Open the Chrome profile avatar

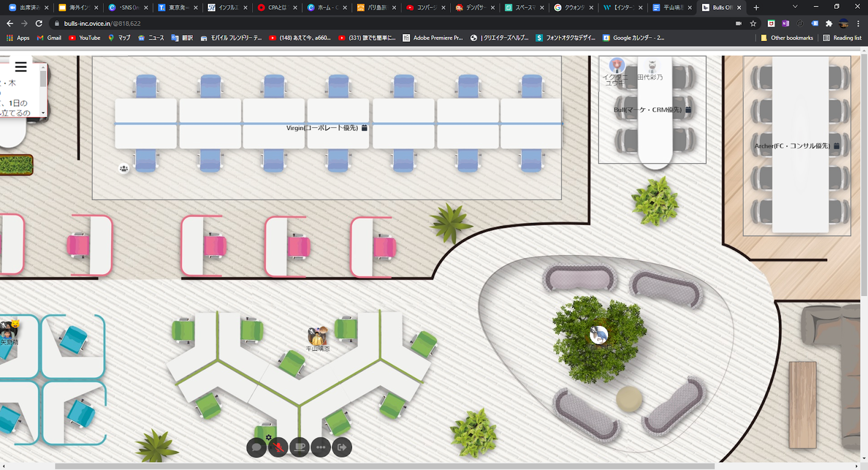pyautogui.click(x=844, y=23)
